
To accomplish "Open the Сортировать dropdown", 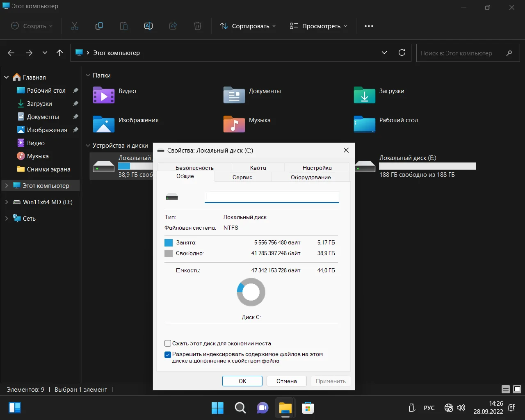I will pos(248,26).
